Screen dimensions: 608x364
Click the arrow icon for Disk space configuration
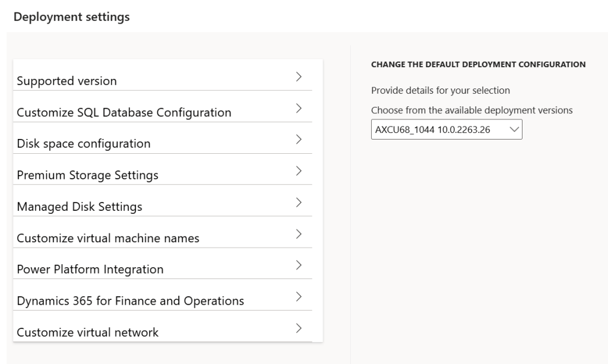click(x=299, y=140)
